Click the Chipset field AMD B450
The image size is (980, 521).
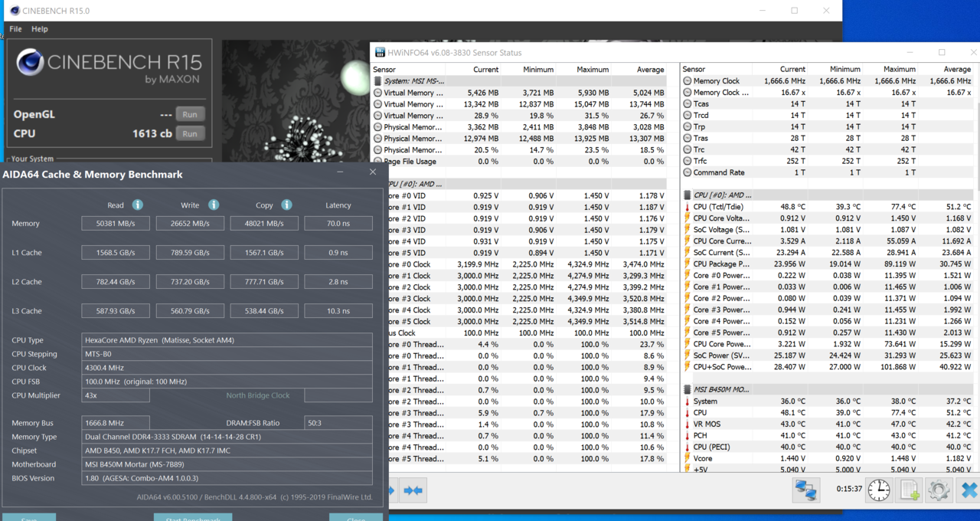227,451
